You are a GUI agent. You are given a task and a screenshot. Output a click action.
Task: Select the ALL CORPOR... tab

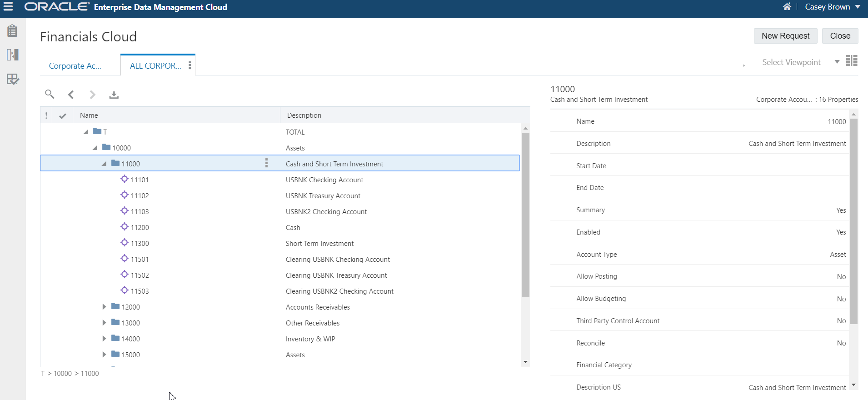pos(155,66)
